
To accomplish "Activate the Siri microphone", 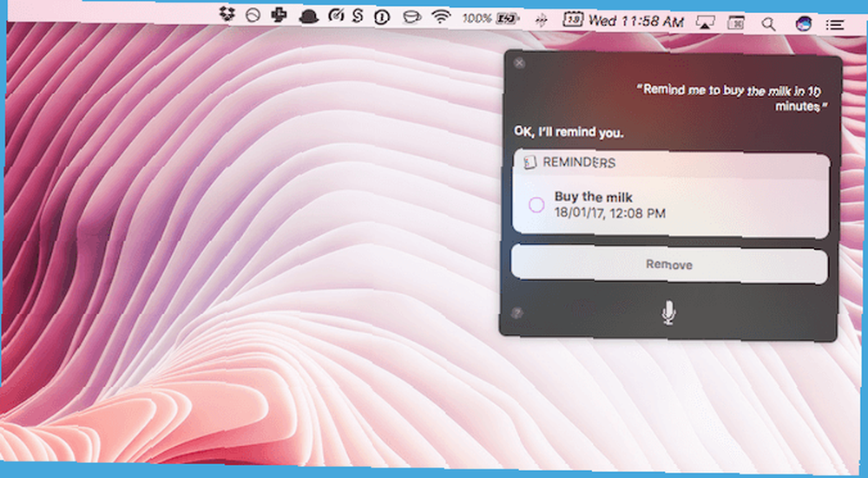I will click(x=668, y=313).
